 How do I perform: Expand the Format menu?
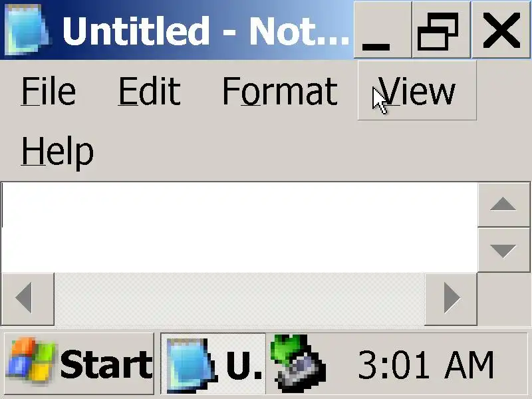tap(280, 91)
